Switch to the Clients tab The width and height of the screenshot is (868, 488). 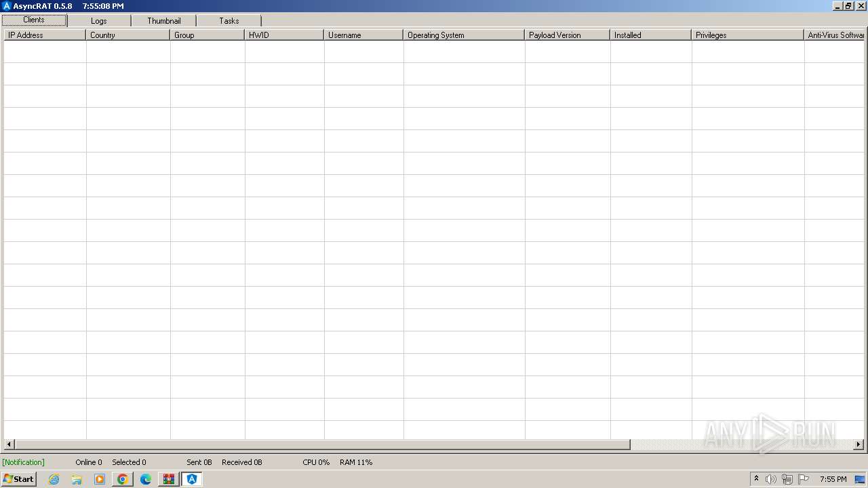coord(34,20)
